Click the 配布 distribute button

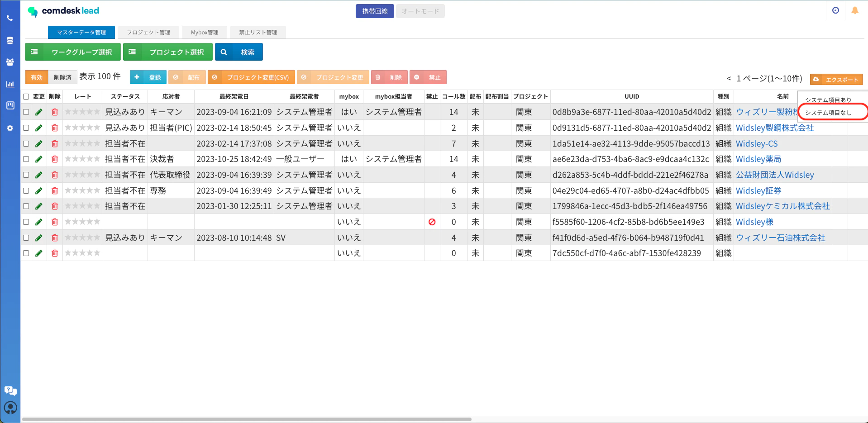pyautogui.click(x=187, y=77)
